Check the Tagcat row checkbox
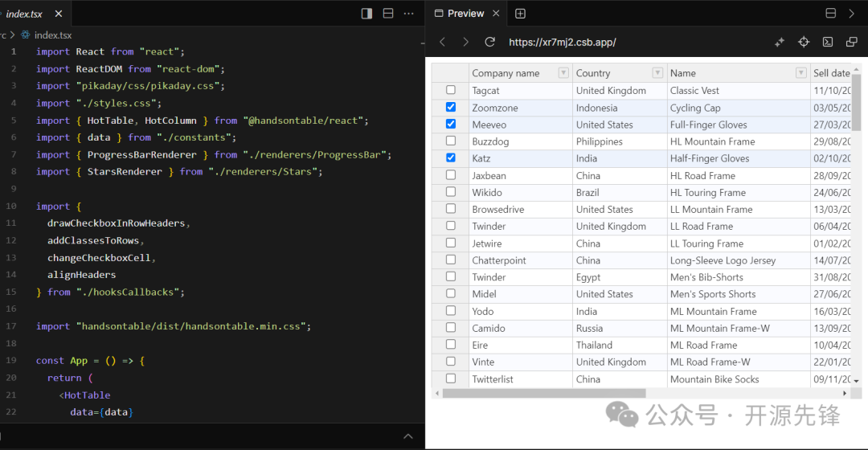 point(451,90)
